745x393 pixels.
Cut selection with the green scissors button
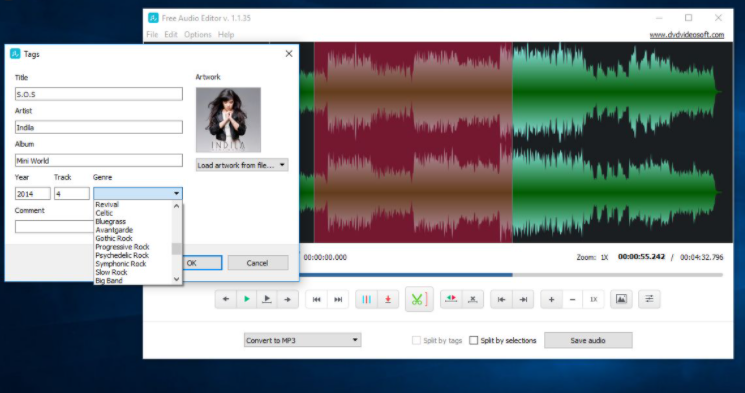[419, 299]
